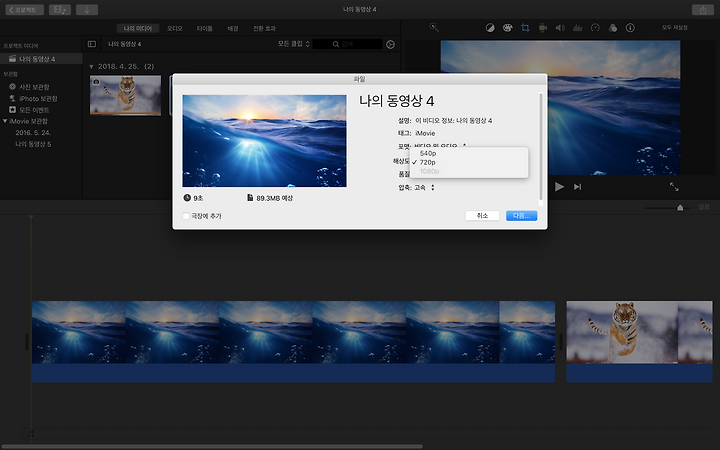Go back to 프로젝트 projects view
The height and width of the screenshot is (450, 720).
click(25, 10)
